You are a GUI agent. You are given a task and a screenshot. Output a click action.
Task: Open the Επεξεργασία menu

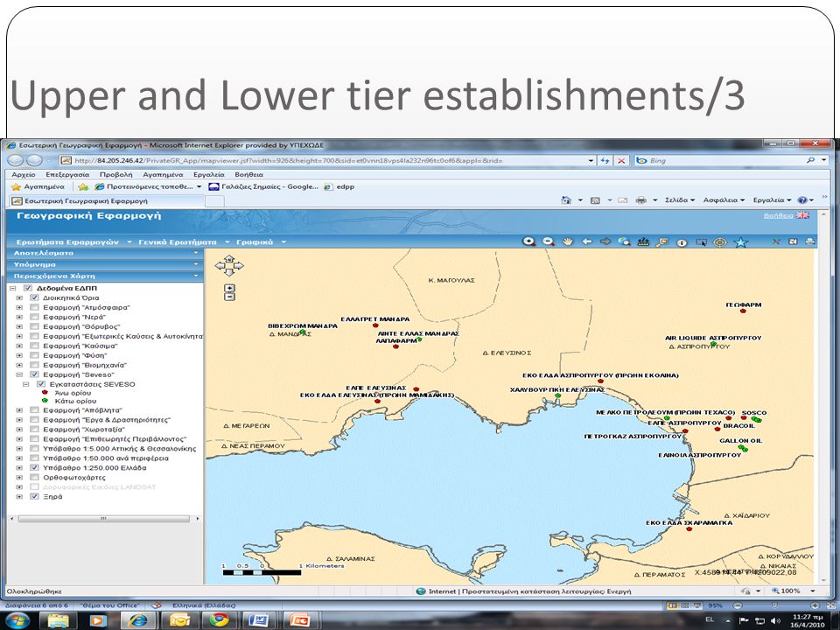coord(67,175)
